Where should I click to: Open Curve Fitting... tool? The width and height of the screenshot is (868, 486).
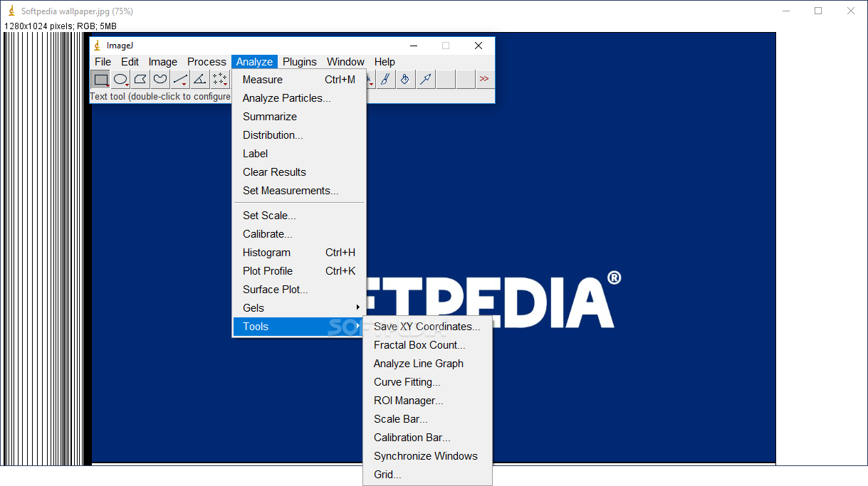[427, 382]
